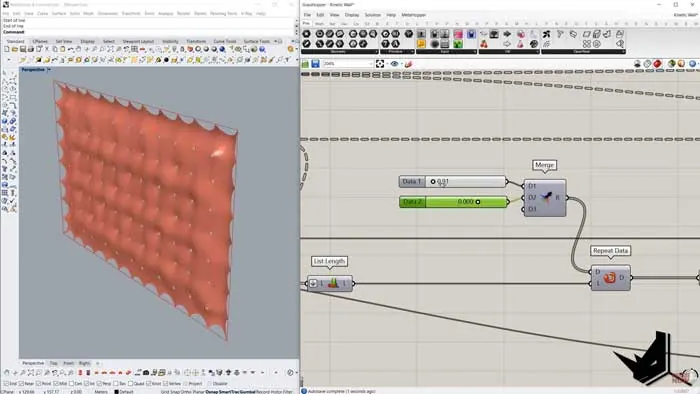Enable the Cen osnap checkbox
The width and height of the screenshot is (700, 394).
coord(71,383)
